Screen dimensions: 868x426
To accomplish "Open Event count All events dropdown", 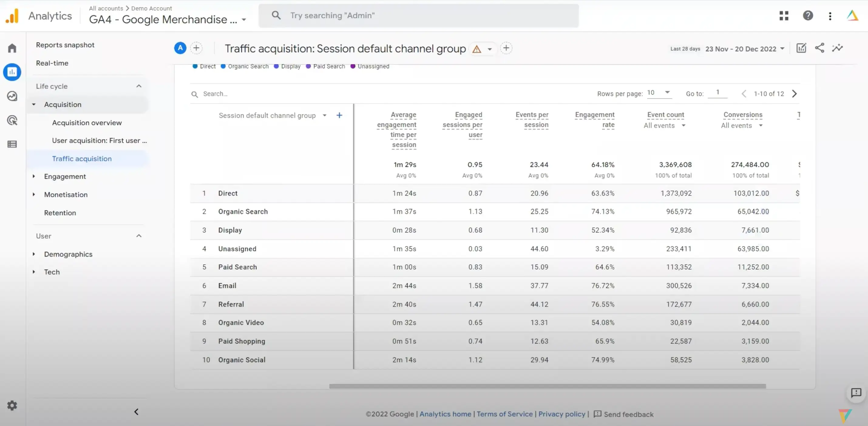I will point(664,126).
